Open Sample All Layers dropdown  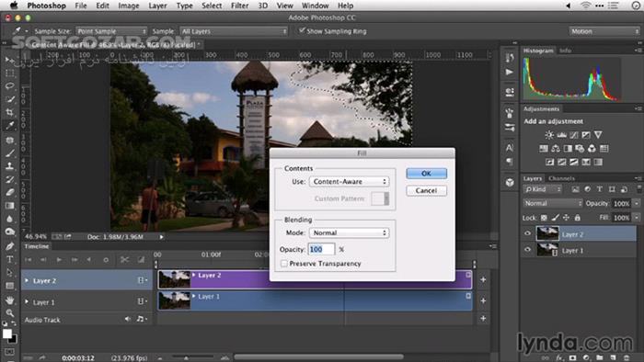[234, 31]
